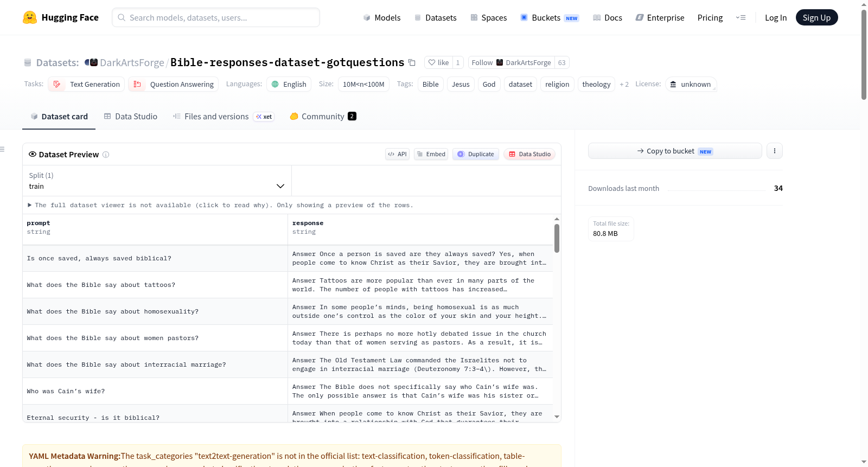868x467 pixels.
Task: Select the Text Generation task tag
Action: (86, 84)
